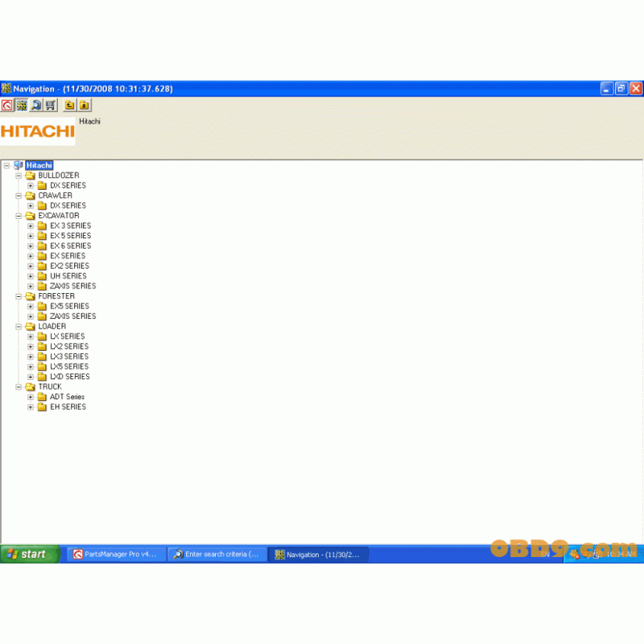
Task: Activate the Navigation taskbar button
Action: click(x=318, y=555)
